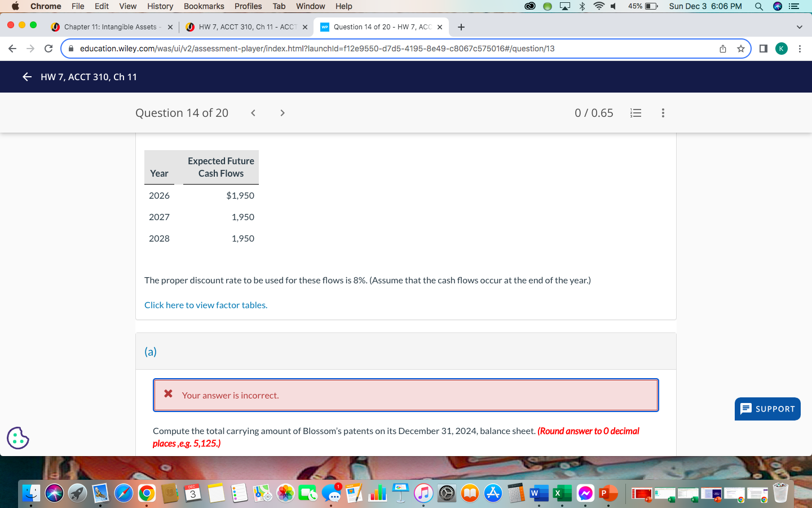Go to the next question with the right chevron
This screenshot has height=508, width=812.
[x=282, y=113]
